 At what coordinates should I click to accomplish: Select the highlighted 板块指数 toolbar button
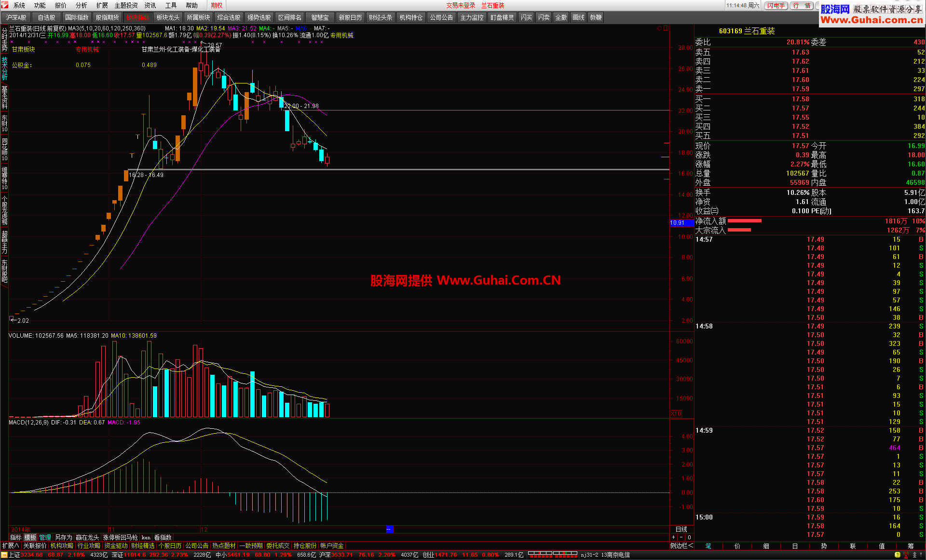[138, 17]
